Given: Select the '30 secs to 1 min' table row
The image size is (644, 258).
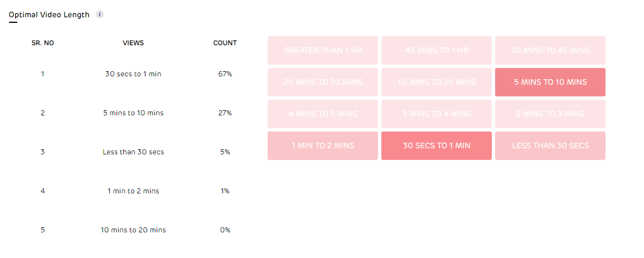Looking at the screenshot, I should [x=133, y=74].
